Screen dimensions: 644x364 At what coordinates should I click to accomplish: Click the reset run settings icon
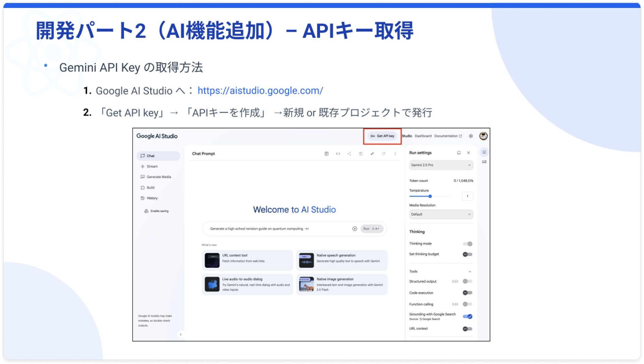click(459, 153)
